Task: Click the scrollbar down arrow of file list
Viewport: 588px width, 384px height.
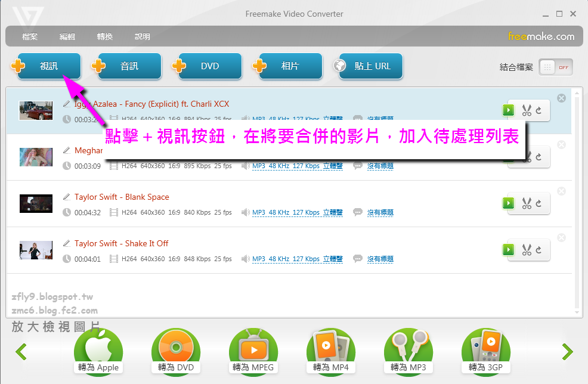Action: point(577,312)
